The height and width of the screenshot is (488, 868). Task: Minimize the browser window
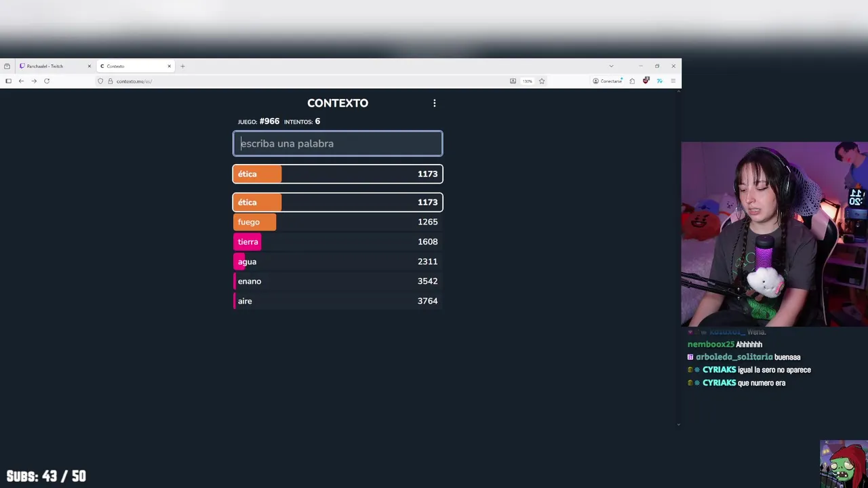click(640, 66)
